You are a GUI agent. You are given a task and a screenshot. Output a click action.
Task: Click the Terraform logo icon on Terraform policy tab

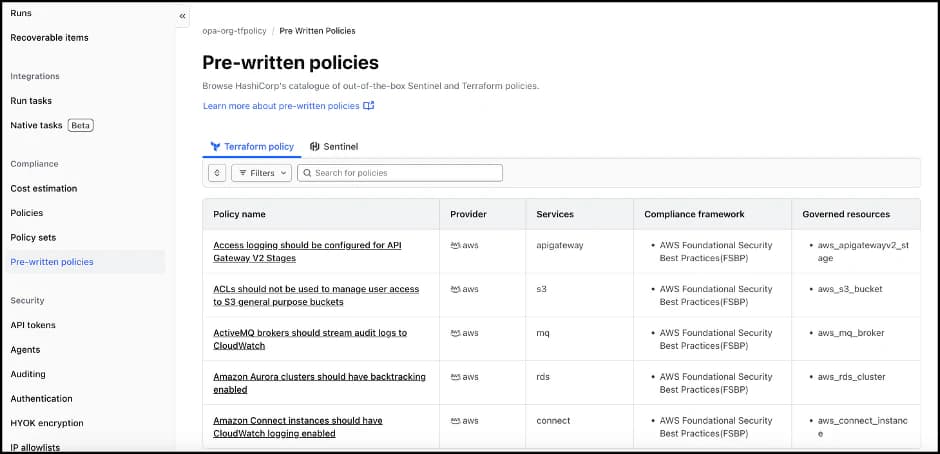[x=216, y=146]
